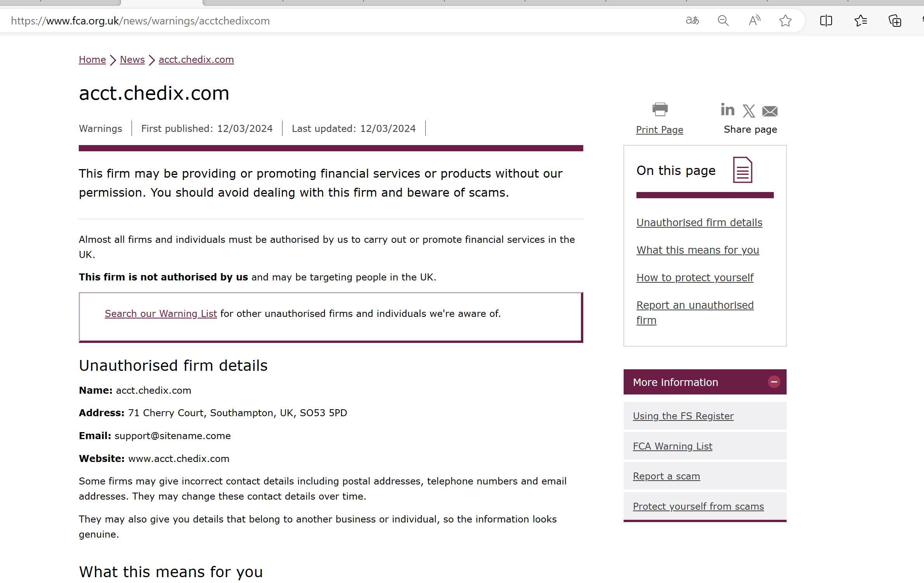The width and height of the screenshot is (924, 583).
Task: Open the favorites list icon
Action: 861,21
